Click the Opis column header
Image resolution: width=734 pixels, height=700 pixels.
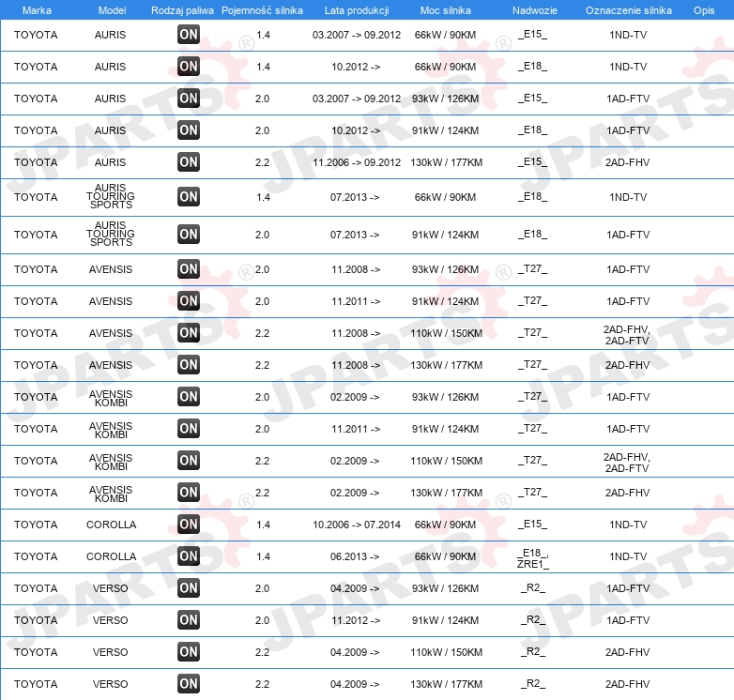[704, 10]
